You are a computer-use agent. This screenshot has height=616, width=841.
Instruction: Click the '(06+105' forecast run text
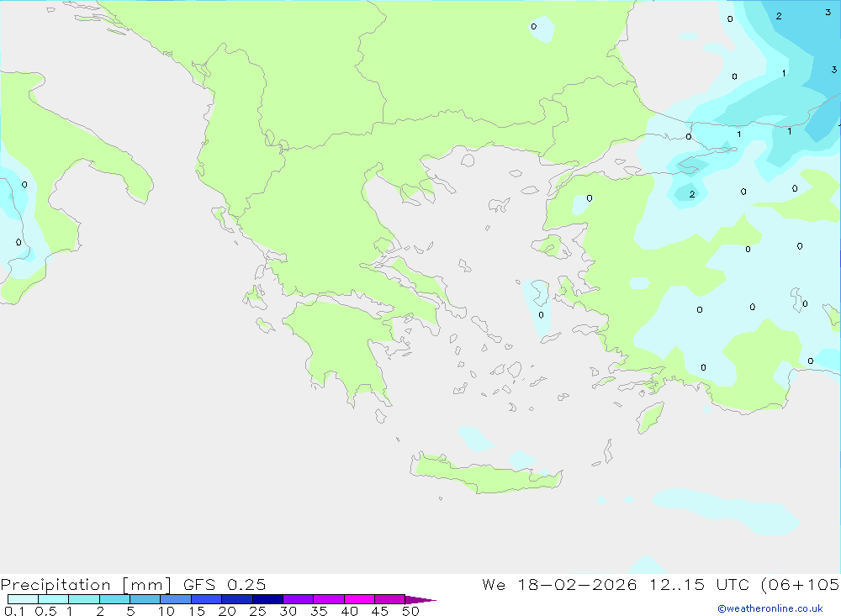801,584
